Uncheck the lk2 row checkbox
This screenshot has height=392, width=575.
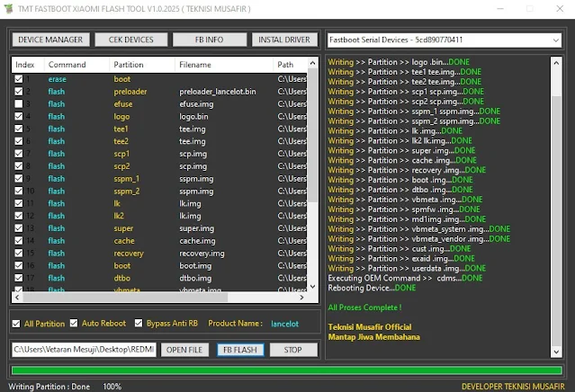pos(18,216)
